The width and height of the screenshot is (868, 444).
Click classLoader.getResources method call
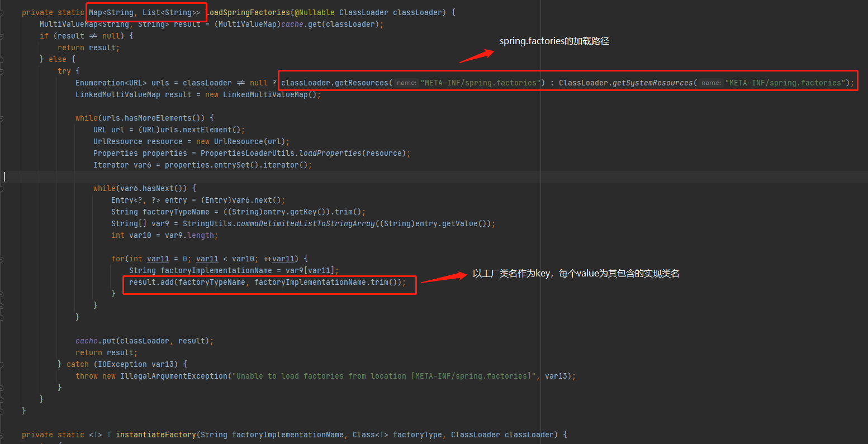point(335,83)
